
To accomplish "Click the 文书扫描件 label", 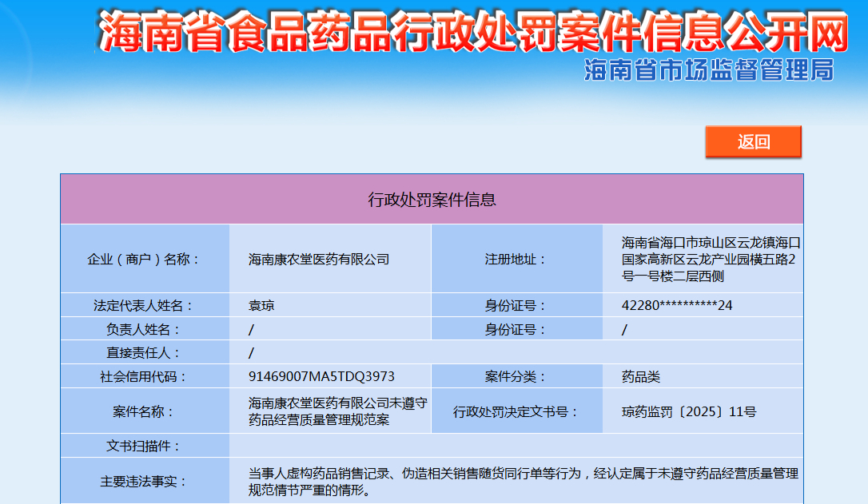I will 145,446.
